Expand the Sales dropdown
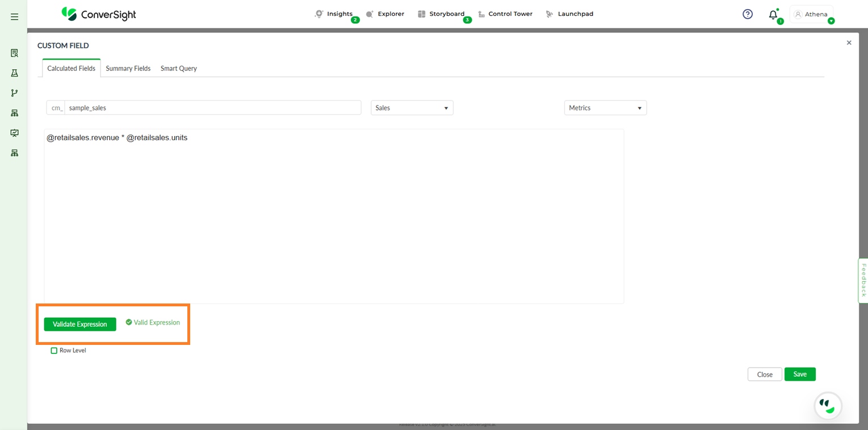This screenshot has height=430, width=868. [x=412, y=108]
